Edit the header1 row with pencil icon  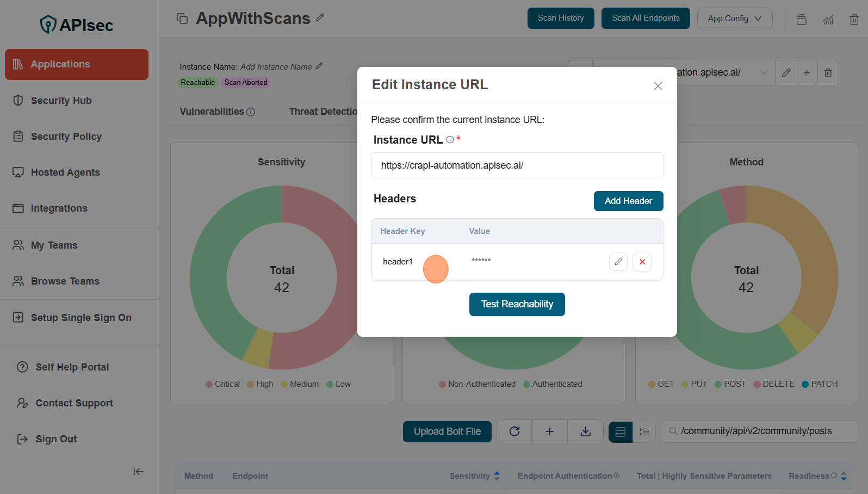(x=618, y=262)
